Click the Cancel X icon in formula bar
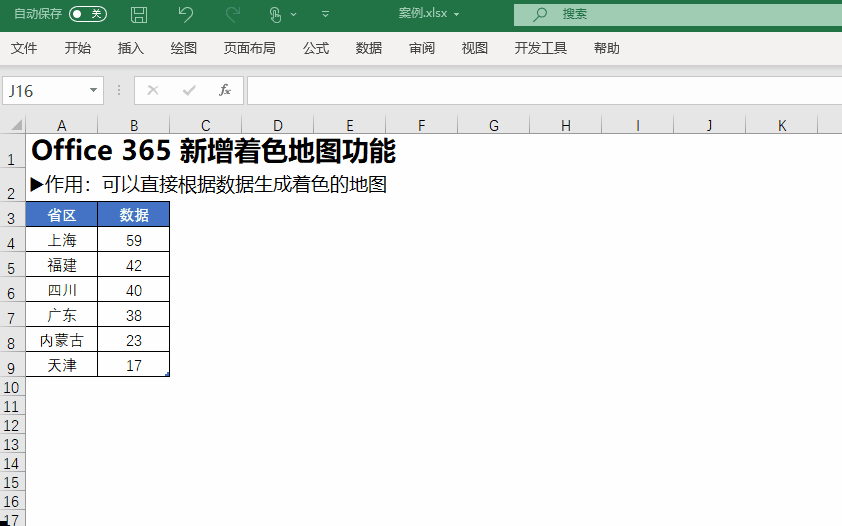 click(153, 90)
